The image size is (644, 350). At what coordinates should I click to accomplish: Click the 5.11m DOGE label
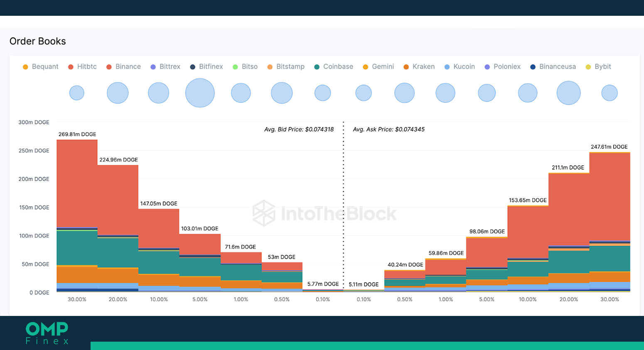(x=364, y=284)
